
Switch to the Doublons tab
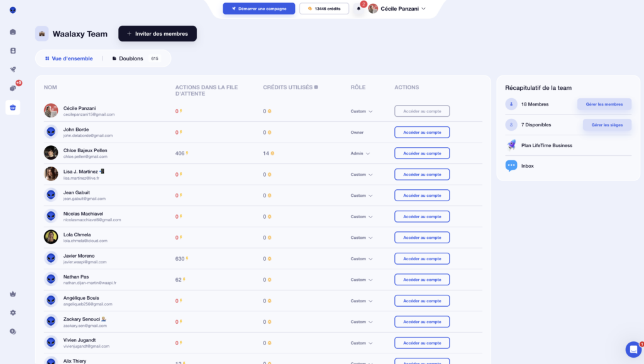pos(131,58)
